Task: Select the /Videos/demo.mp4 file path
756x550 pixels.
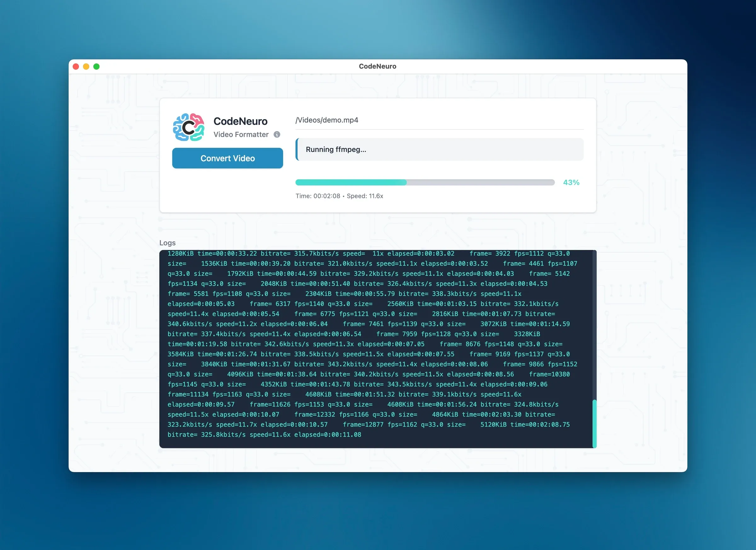Action: [327, 120]
